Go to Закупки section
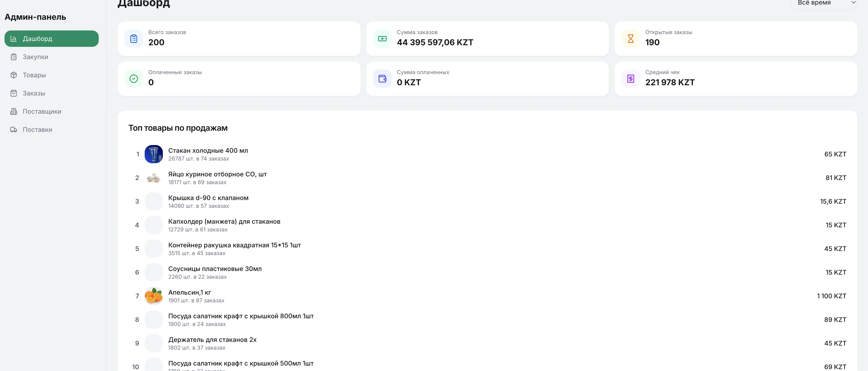868x371 pixels. [x=52, y=57]
